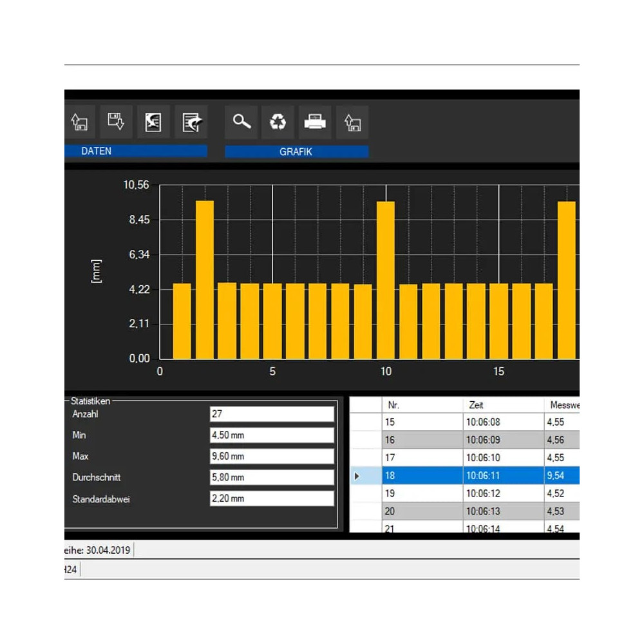Click the x-axis label 15
Screen dimensions: 644x644
pyautogui.click(x=498, y=372)
